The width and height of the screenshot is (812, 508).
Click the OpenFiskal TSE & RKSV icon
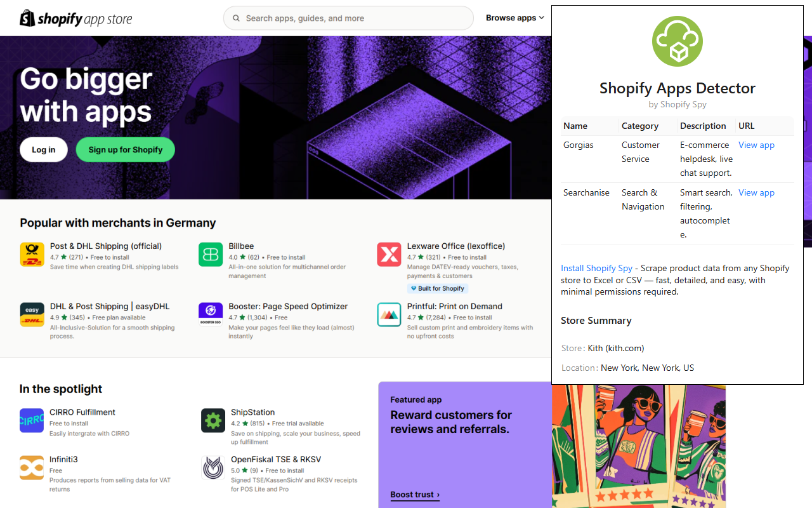tap(213, 467)
